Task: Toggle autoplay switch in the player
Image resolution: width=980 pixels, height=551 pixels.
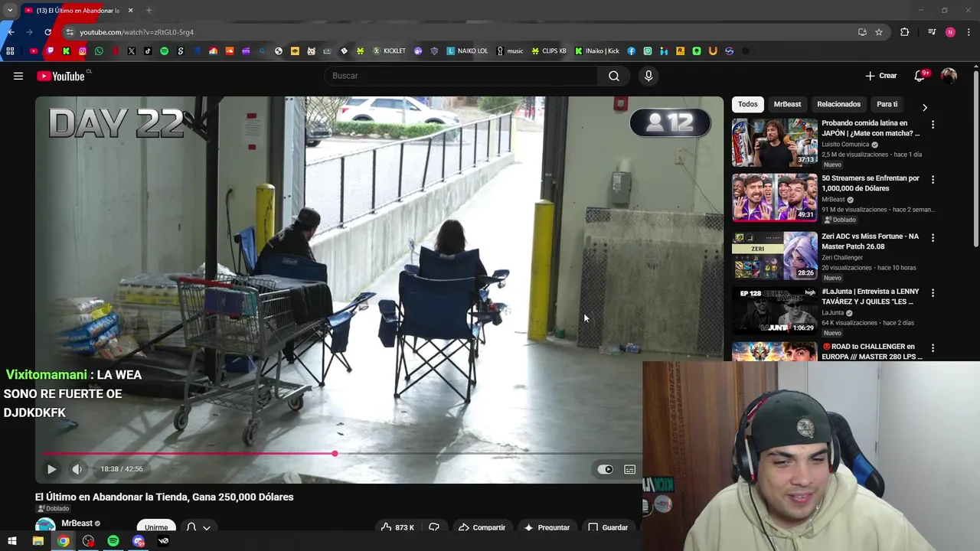Action: [605, 469]
